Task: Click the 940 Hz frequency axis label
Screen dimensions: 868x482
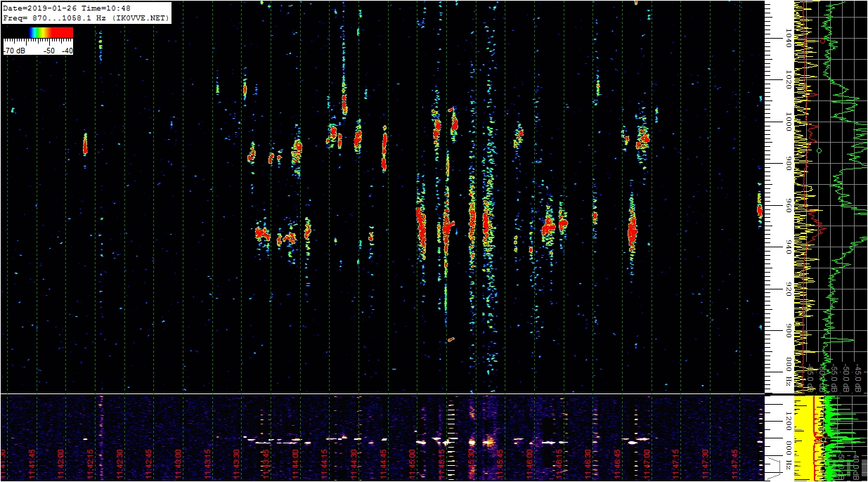Action: [789, 247]
